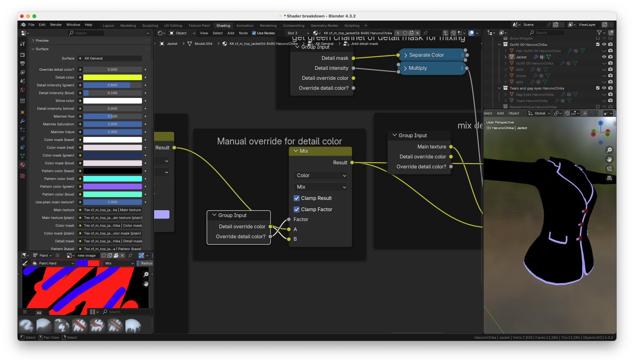
Task: Pin the shader editor material
Action: coord(425,33)
